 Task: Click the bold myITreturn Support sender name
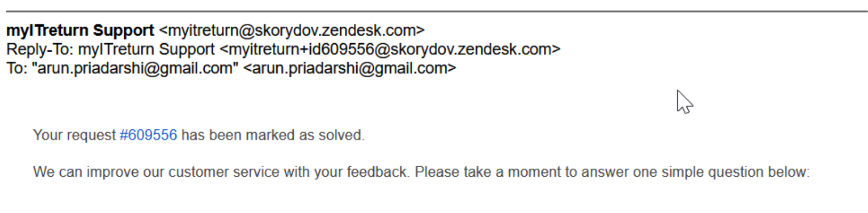[x=80, y=30]
